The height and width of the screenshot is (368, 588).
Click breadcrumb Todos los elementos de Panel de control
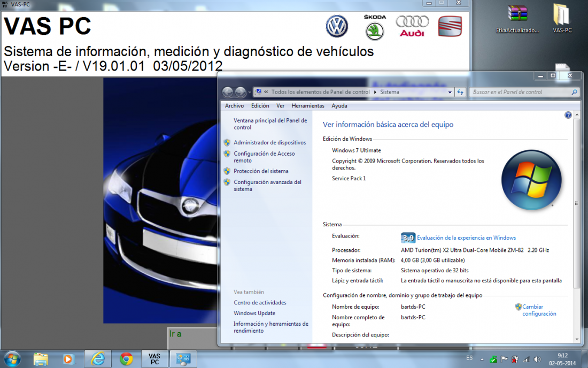[320, 92]
